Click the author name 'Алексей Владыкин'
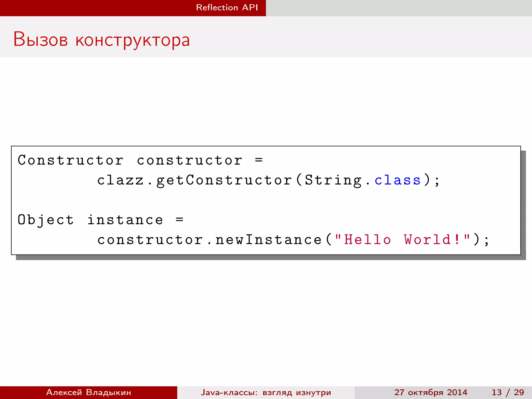 tap(89, 392)
